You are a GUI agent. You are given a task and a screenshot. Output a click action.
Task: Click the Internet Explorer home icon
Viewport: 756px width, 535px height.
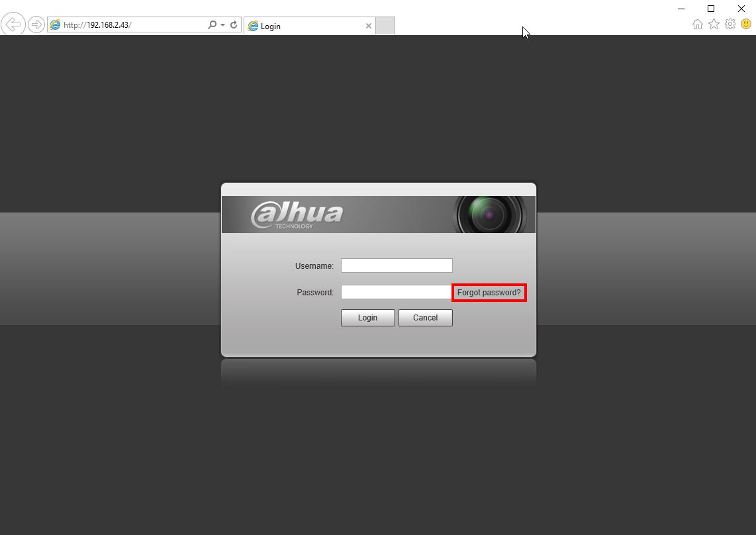click(x=698, y=24)
